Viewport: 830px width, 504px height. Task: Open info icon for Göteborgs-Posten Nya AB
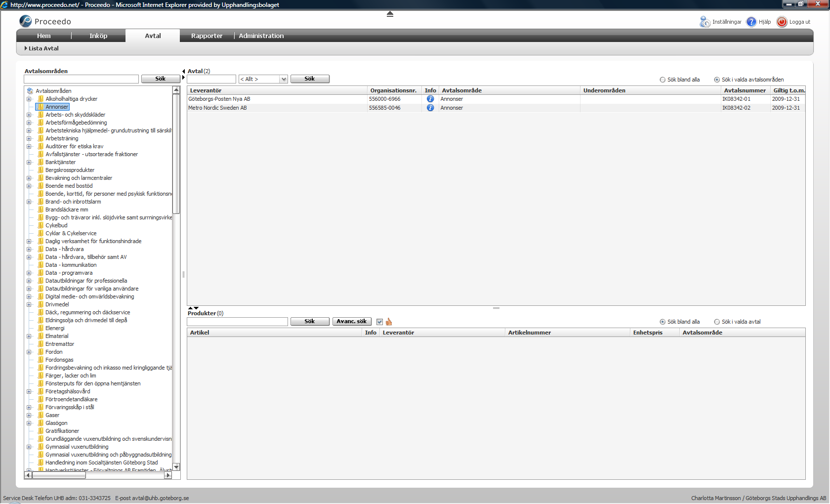430,99
